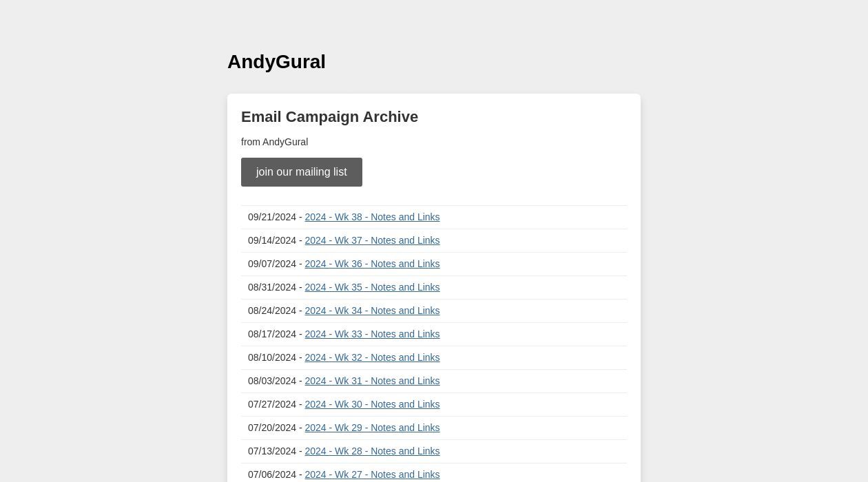Click the Email Campaign Archive heading
868x482 pixels.
click(329, 117)
